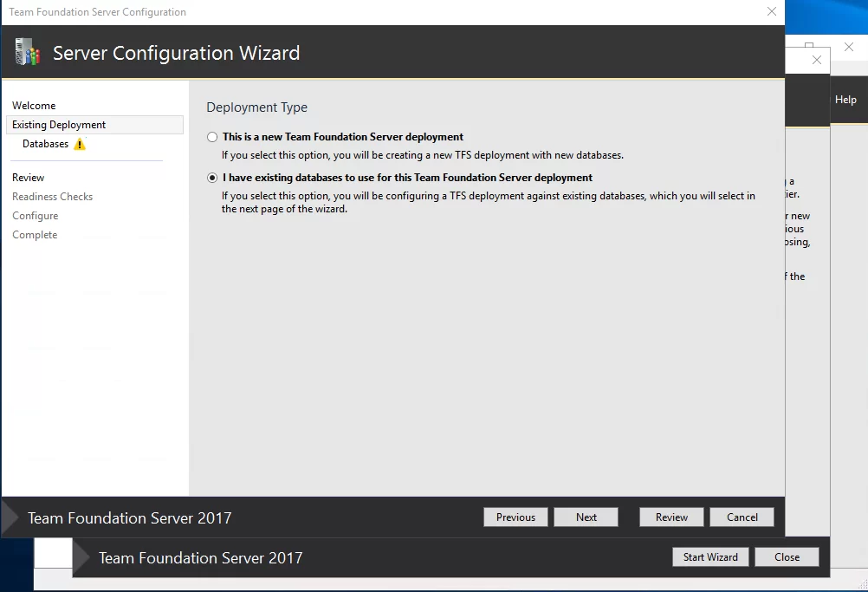Click the description about configuring against existing databases

click(489, 202)
